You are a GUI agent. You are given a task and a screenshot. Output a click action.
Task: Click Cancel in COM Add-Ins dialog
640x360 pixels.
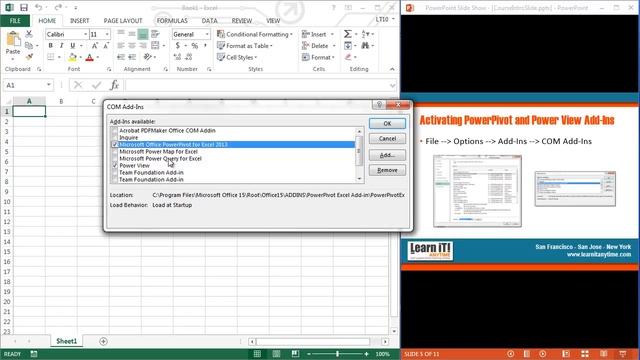(x=387, y=139)
